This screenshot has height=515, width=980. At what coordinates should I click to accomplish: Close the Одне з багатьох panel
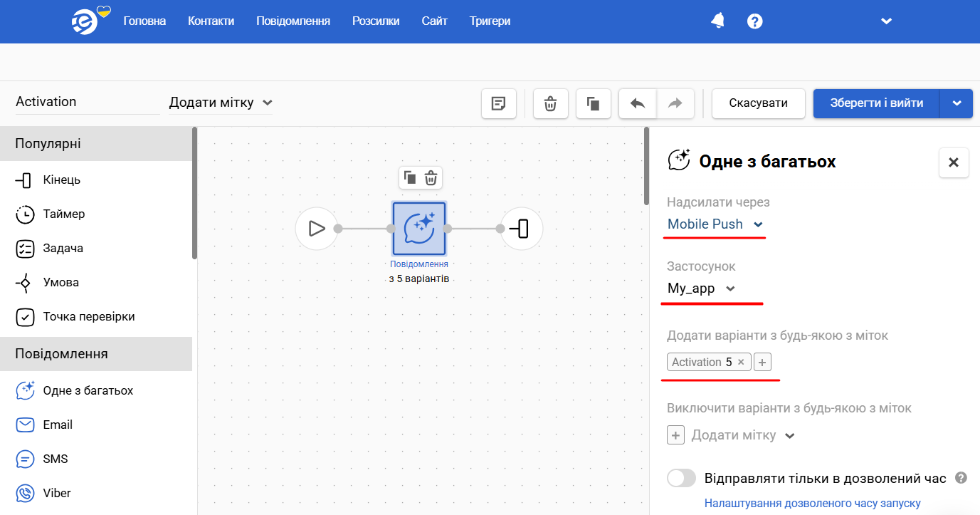(x=954, y=162)
